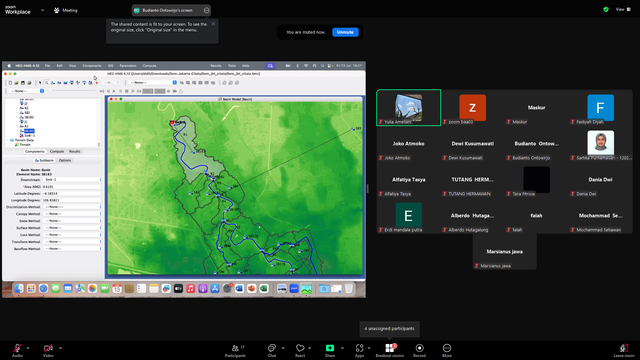Open Budianto Ontowirjo's screen share options
The width and height of the screenshot is (640, 360).
207,10
